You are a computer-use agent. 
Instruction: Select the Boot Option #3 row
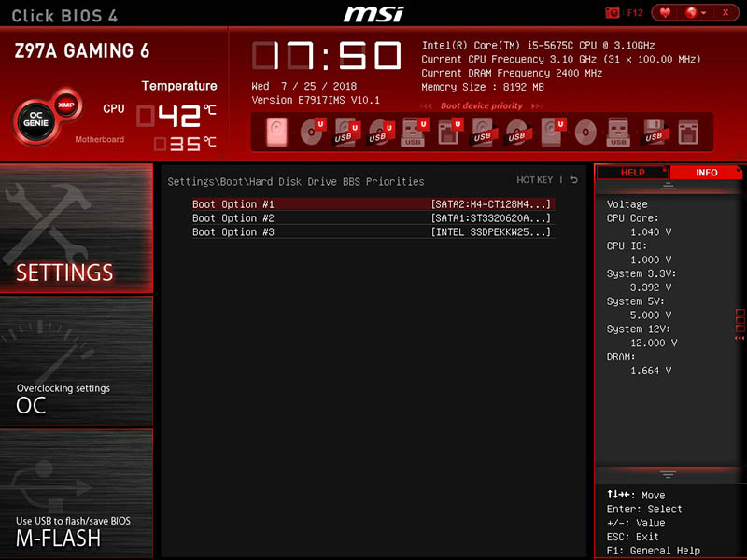tap(373, 231)
